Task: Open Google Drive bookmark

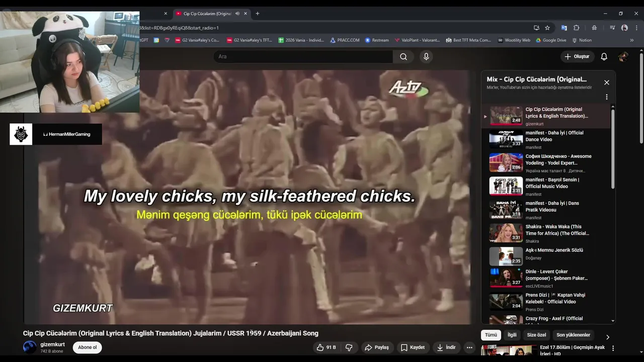Action: (x=551, y=40)
